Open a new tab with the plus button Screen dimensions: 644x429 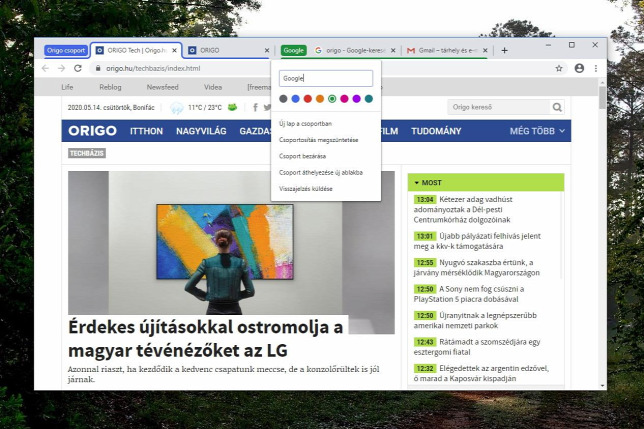point(504,50)
